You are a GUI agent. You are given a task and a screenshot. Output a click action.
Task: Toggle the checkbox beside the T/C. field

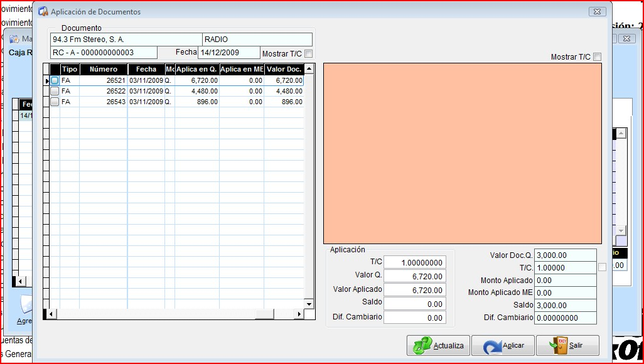(602, 267)
